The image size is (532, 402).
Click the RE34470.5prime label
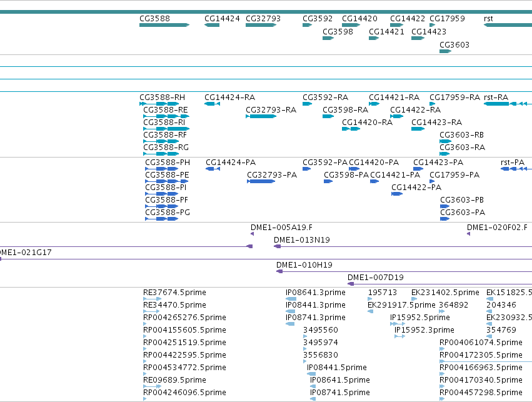(175, 305)
